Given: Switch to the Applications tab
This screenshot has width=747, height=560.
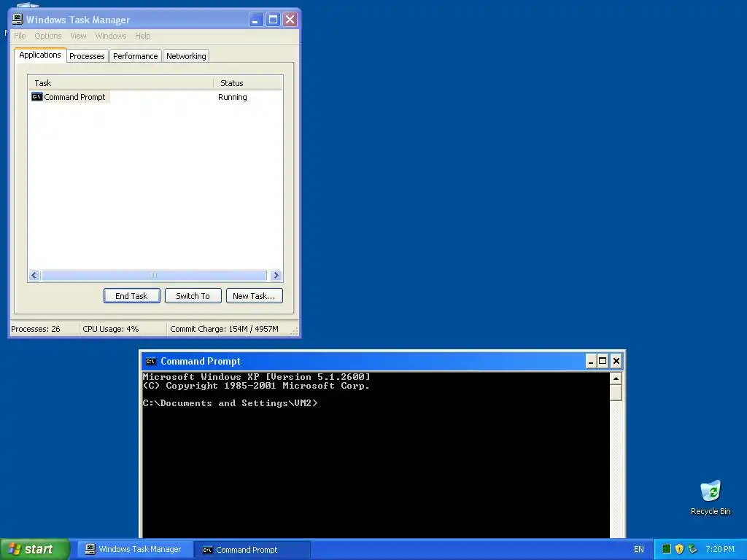Looking at the screenshot, I should (40, 55).
